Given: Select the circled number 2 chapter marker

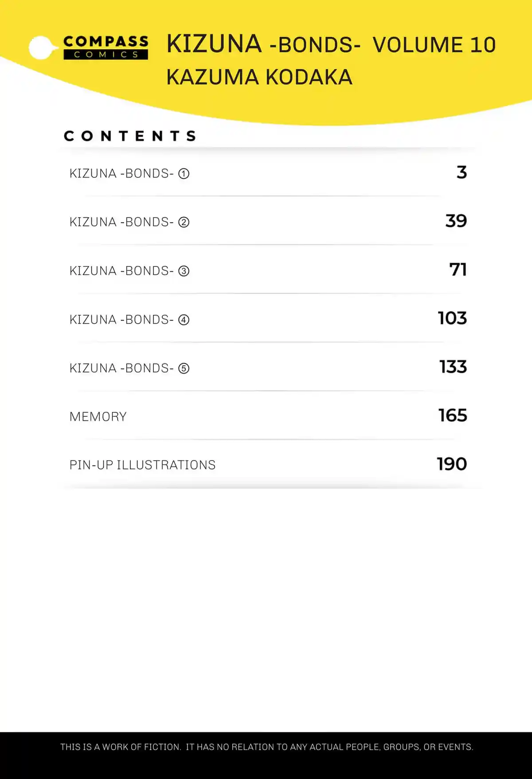Looking at the screenshot, I should [184, 222].
